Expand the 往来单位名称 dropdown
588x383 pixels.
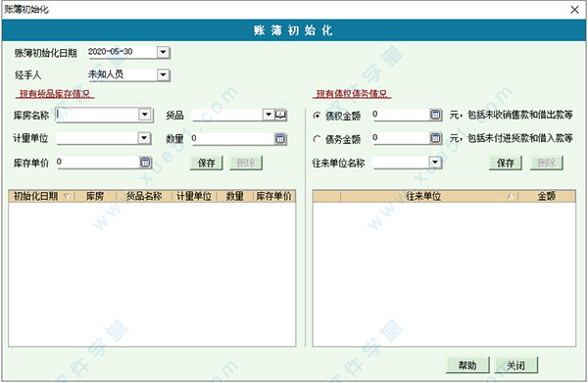pyautogui.click(x=435, y=163)
